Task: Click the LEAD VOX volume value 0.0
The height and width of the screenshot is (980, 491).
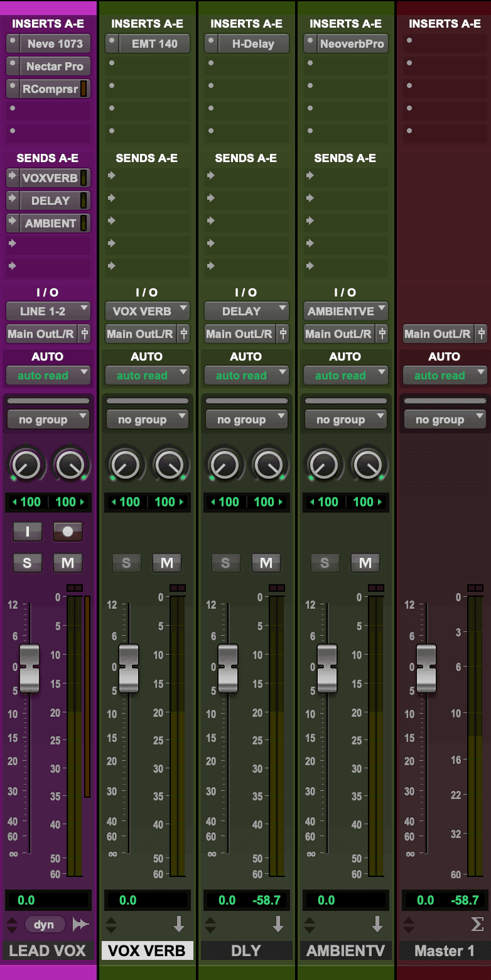Action: click(x=26, y=900)
